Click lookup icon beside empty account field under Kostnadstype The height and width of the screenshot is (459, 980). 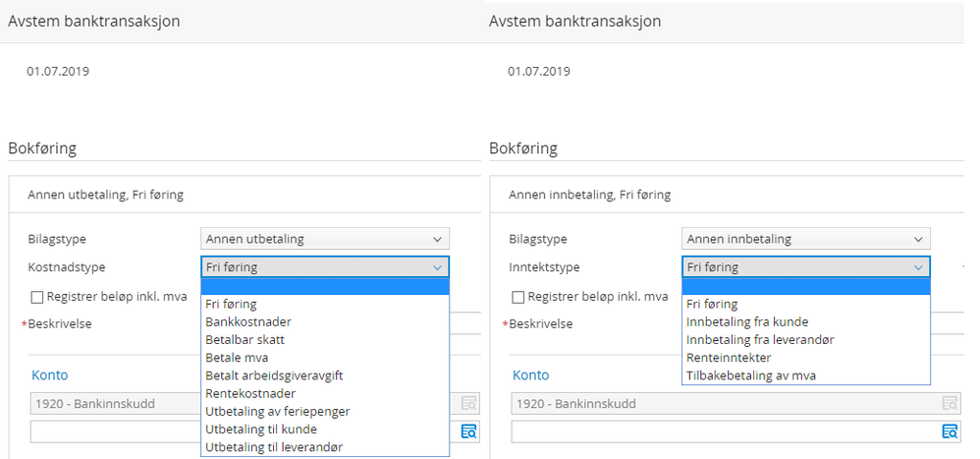(x=469, y=431)
